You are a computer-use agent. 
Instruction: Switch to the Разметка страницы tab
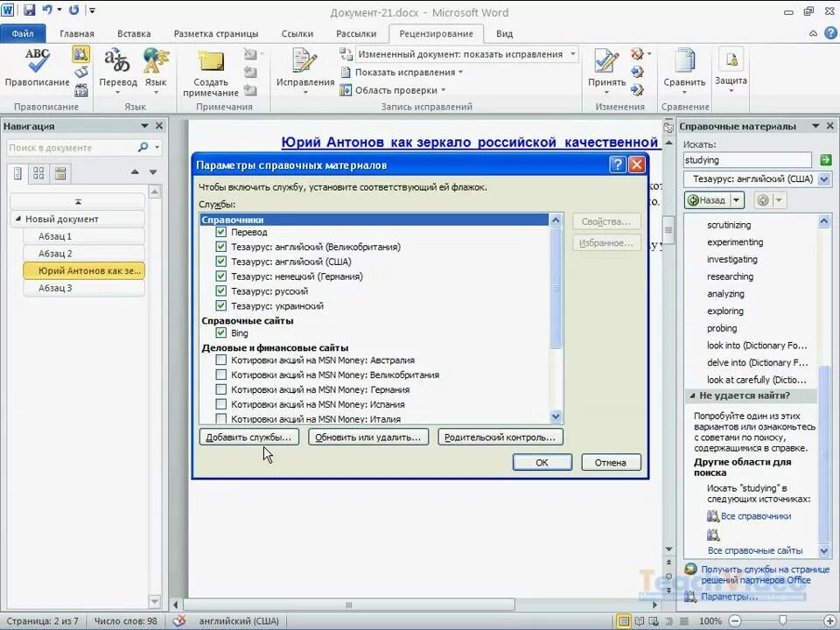216,33
